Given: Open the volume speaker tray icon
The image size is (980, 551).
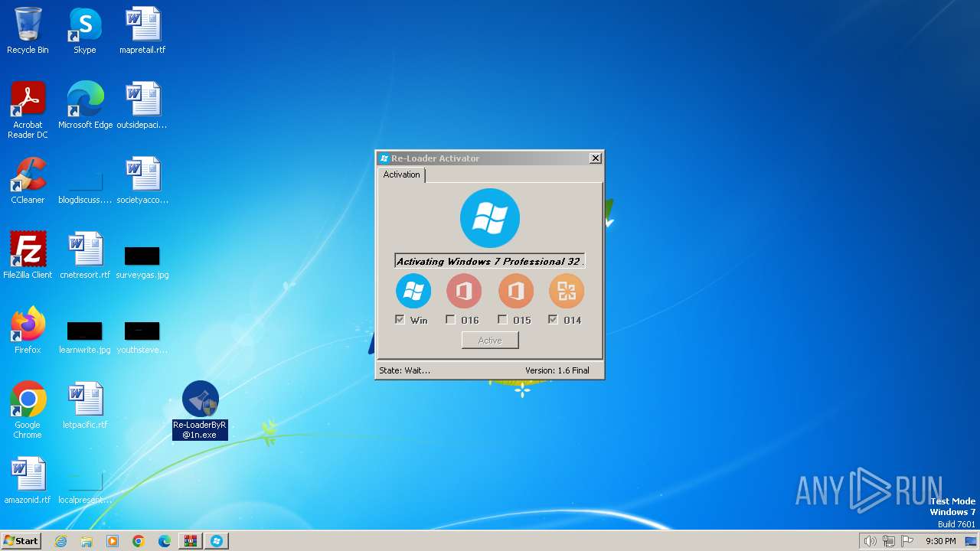Looking at the screenshot, I should pyautogui.click(x=870, y=541).
